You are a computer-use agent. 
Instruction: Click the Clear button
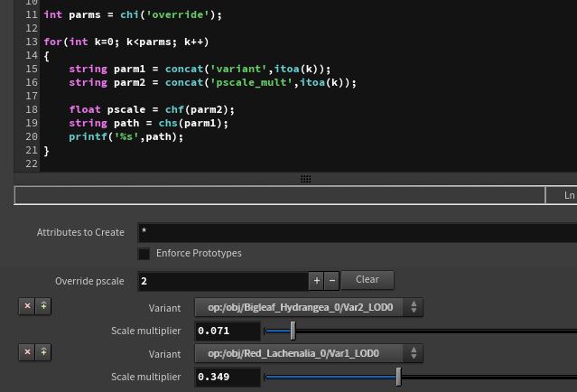pos(368,280)
